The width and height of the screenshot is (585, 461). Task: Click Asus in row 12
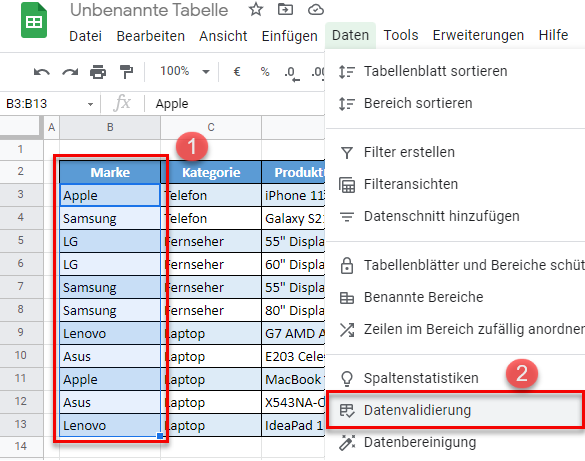[110, 402]
